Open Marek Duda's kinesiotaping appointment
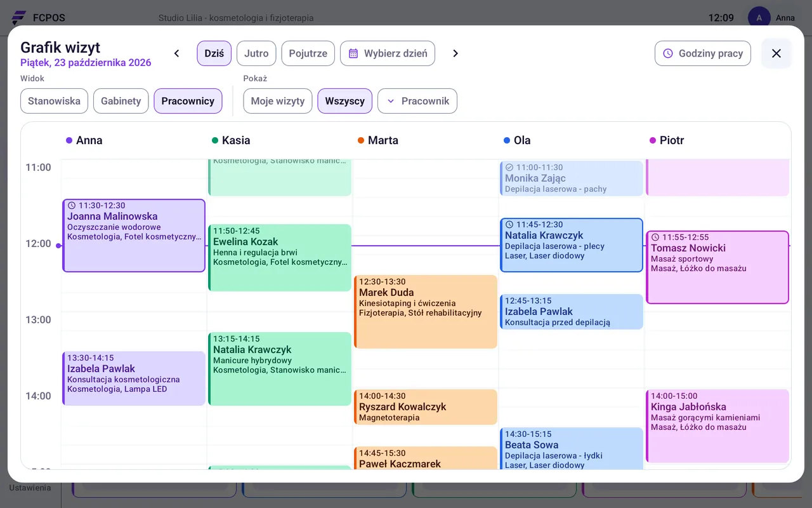812x508 pixels. pyautogui.click(x=426, y=312)
